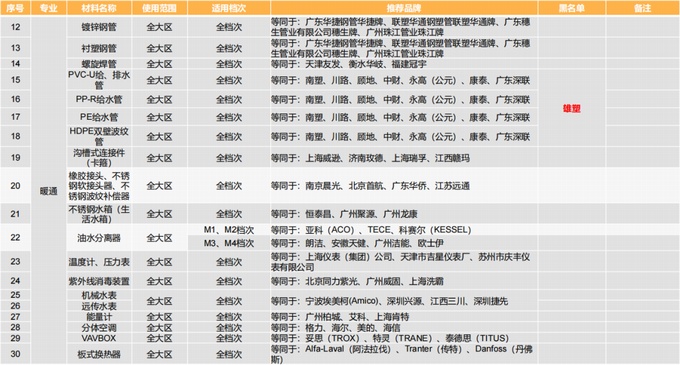Select the red 雄塑 blacklist cell

[x=572, y=108]
